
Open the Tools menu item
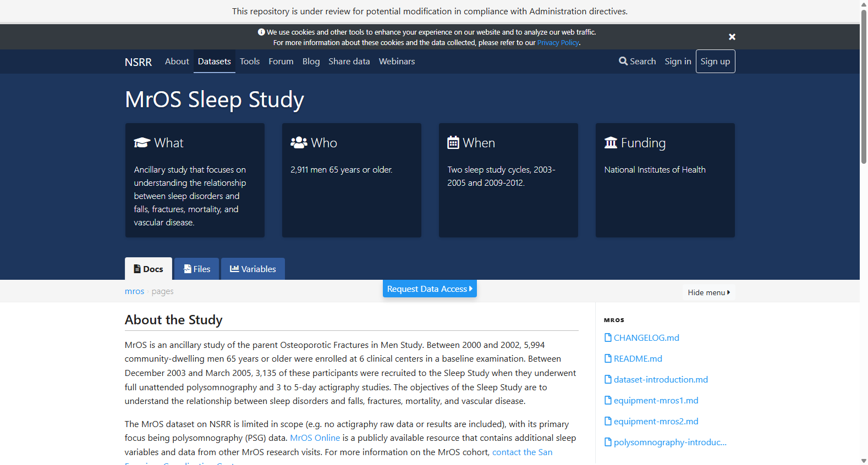tap(250, 62)
